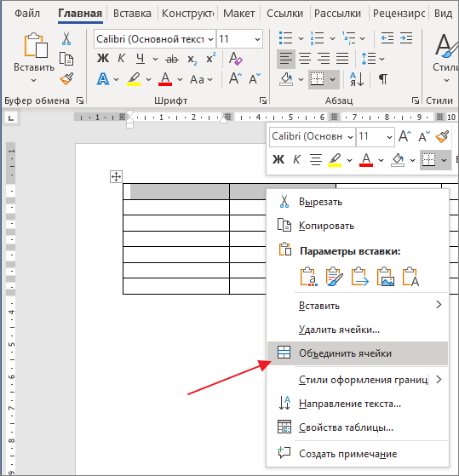This screenshot has width=459, height=476.
Task: Toggle bold Ж in the ribbon
Action: pyautogui.click(x=103, y=58)
